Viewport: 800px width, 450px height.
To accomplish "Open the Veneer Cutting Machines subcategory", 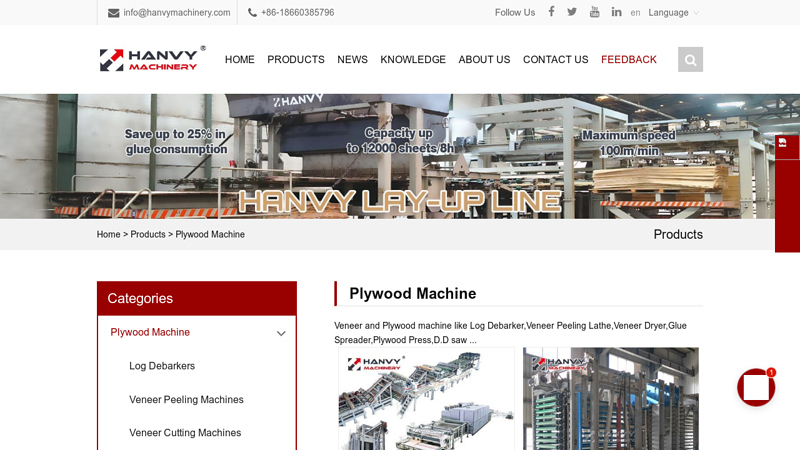I will [185, 433].
